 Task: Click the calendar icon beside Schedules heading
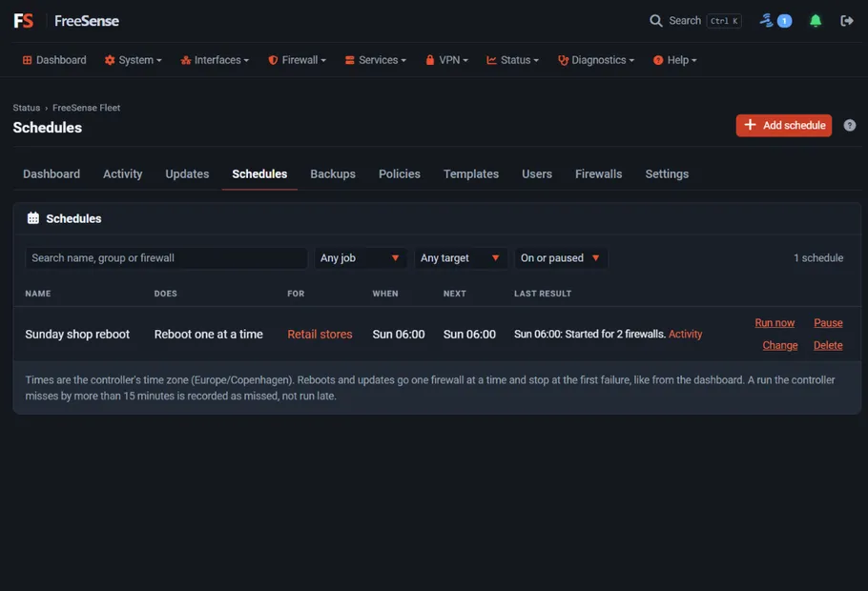(x=33, y=218)
